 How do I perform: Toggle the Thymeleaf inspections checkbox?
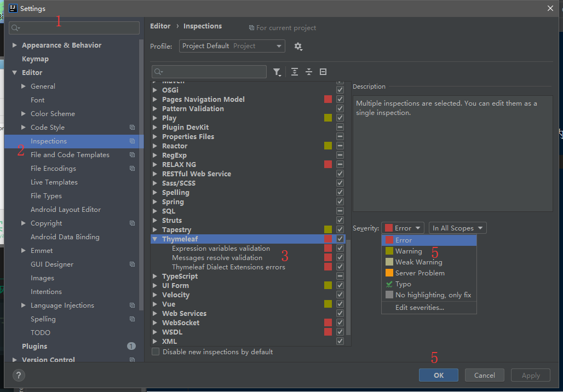[x=340, y=239]
